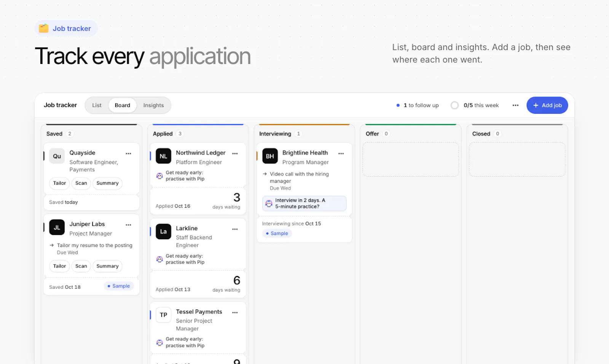
Task: Click the Sample tag on Juniper Labs
Action: pos(118,286)
